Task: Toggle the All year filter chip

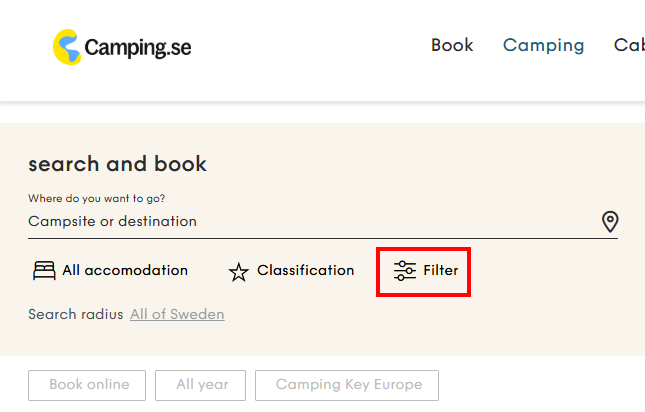Action: [x=202, y=385]
